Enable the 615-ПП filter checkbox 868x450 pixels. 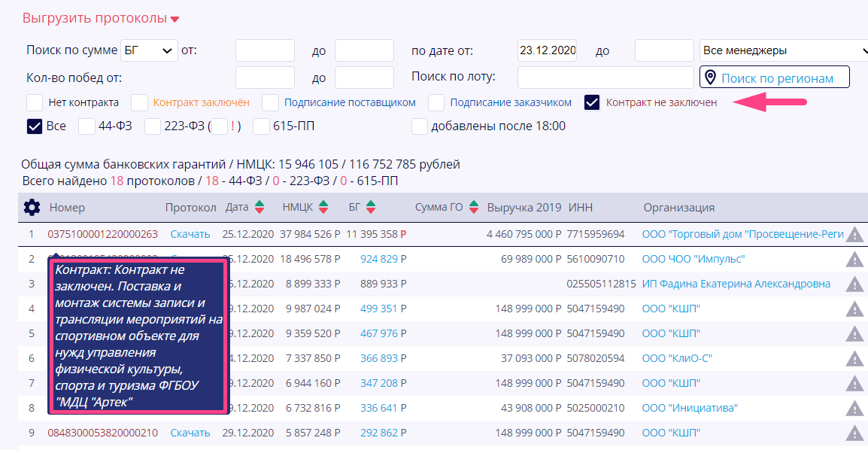(x=261, y=126)
